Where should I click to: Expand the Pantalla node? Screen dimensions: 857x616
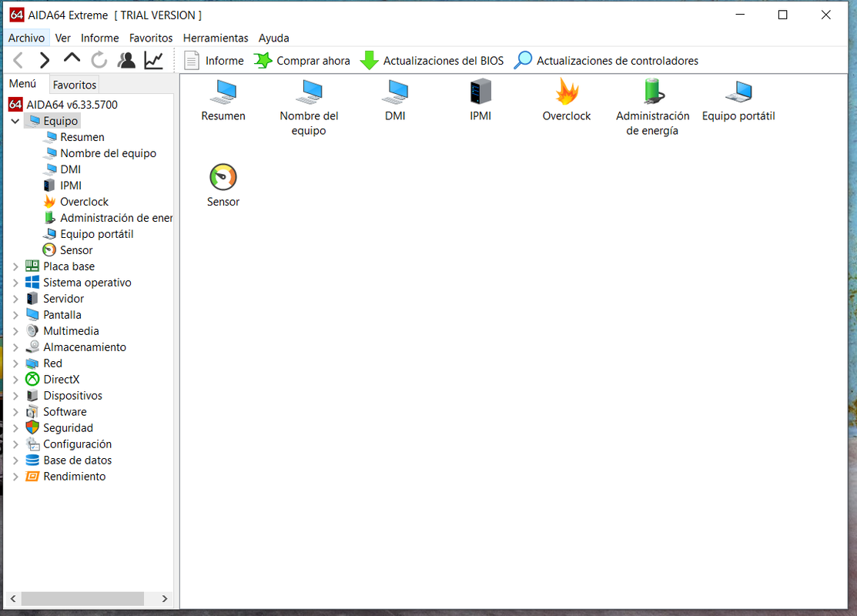15,315
